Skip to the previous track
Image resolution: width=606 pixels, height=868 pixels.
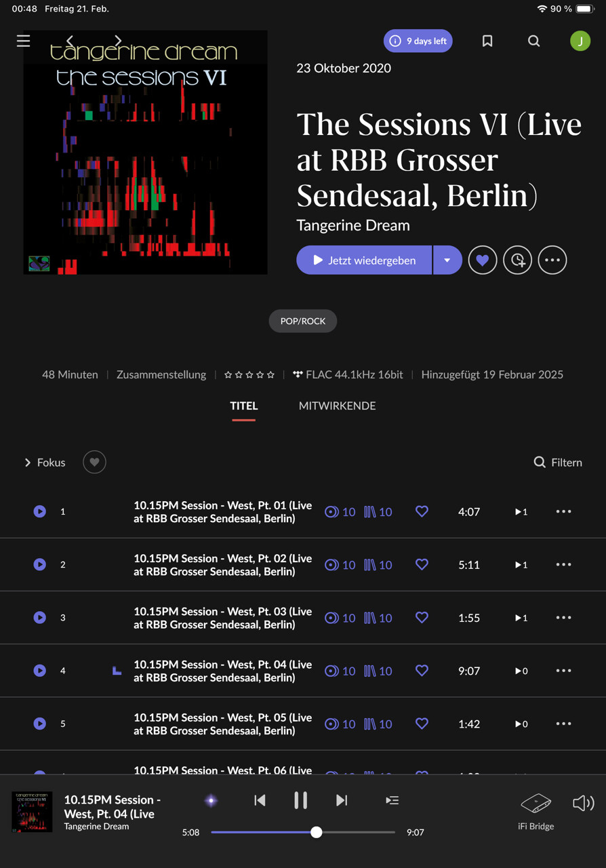(x=260, y=801)
